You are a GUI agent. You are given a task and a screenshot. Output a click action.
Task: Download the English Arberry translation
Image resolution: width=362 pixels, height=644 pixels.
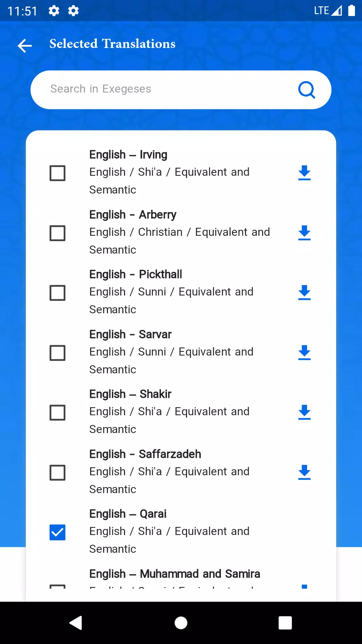point(304,233)
